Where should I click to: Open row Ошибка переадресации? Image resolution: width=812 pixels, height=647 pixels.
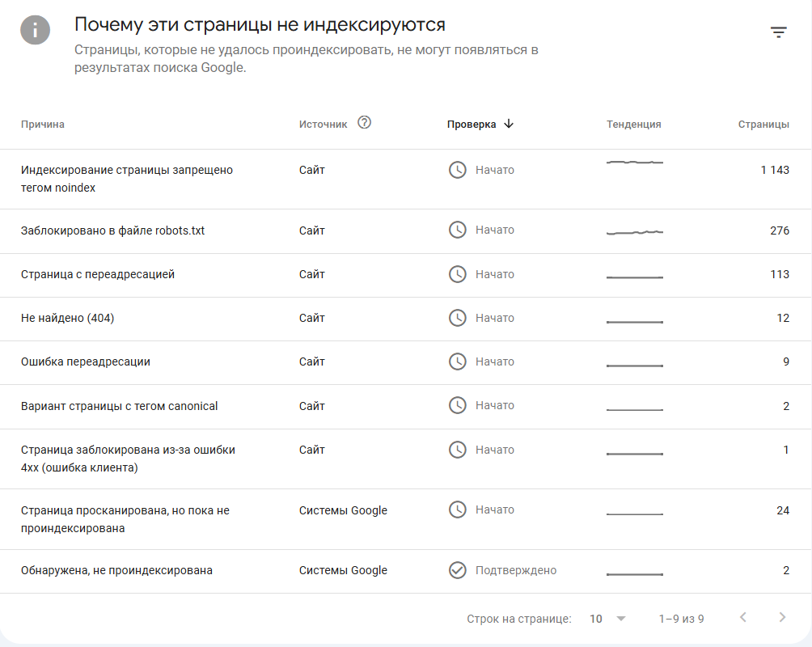pos(406,362)
